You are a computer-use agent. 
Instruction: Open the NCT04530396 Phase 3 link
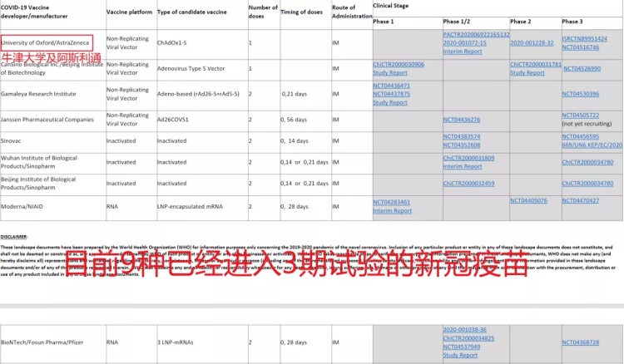(582, 94)
